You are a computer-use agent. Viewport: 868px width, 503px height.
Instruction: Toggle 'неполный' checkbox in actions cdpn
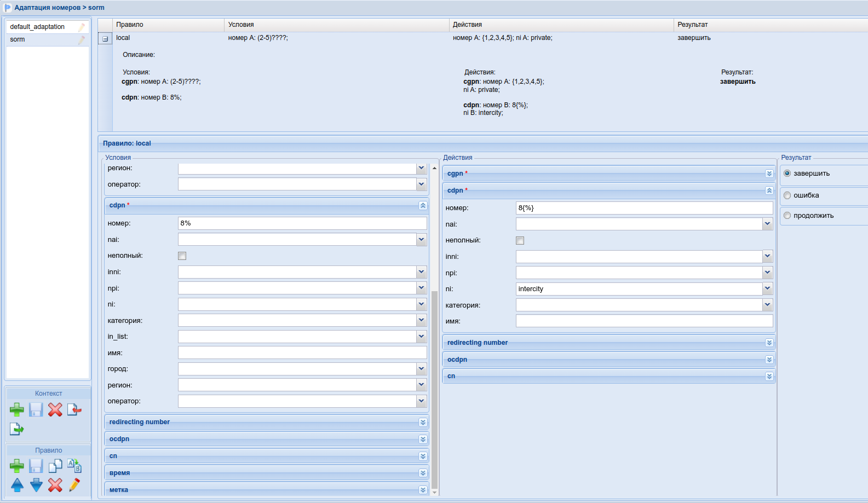520,241
